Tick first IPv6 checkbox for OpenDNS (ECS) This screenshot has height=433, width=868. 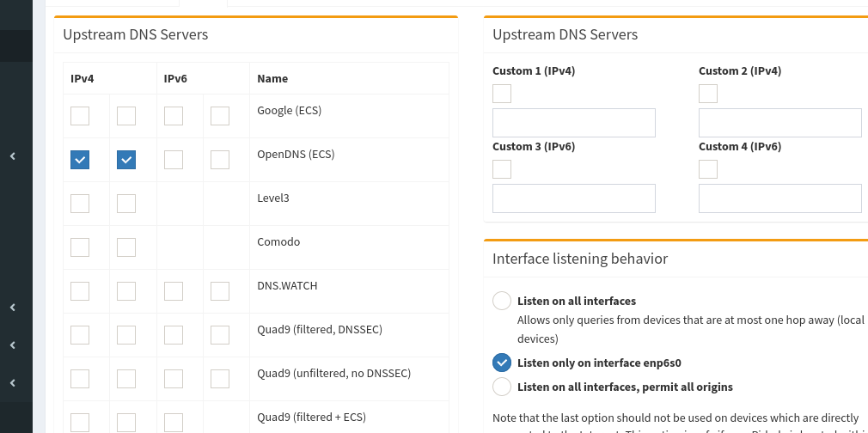174,160
